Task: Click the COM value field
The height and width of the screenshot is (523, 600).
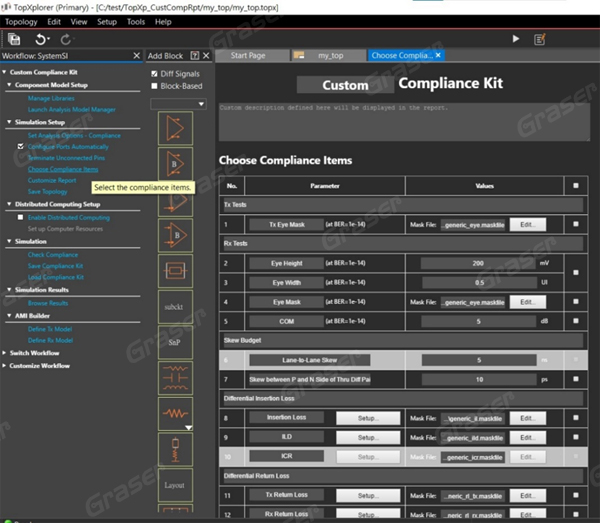Action: click(478, 321)
